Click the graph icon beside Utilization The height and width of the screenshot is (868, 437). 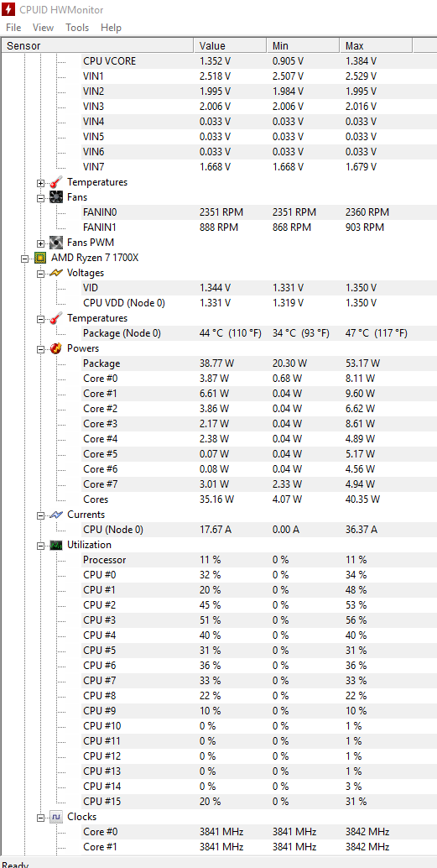pyautogui.click(x=56, y=545)
